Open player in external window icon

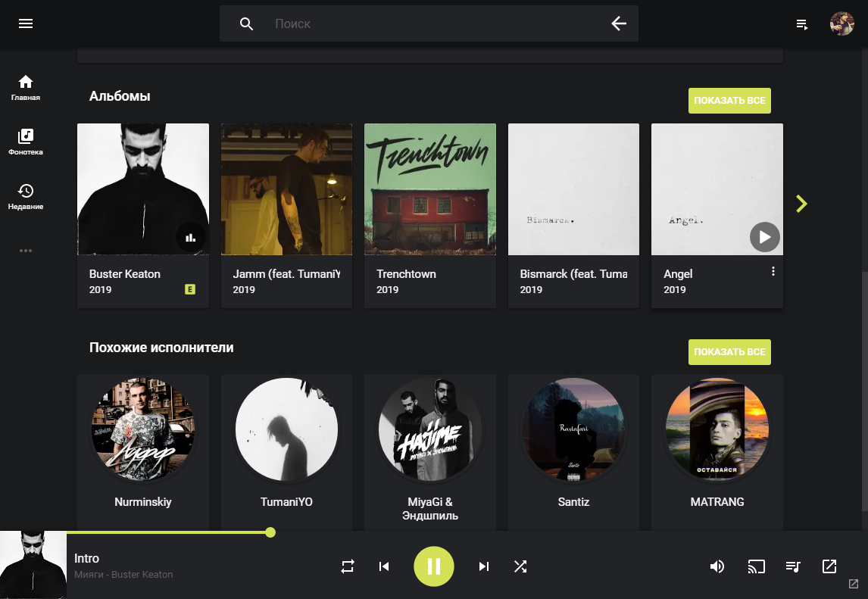pos(829,566)
